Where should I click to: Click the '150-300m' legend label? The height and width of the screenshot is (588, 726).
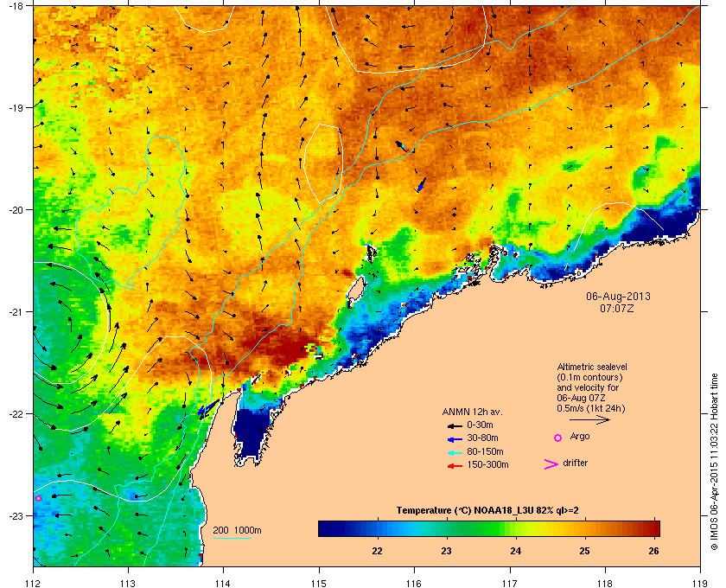[487, 464]
